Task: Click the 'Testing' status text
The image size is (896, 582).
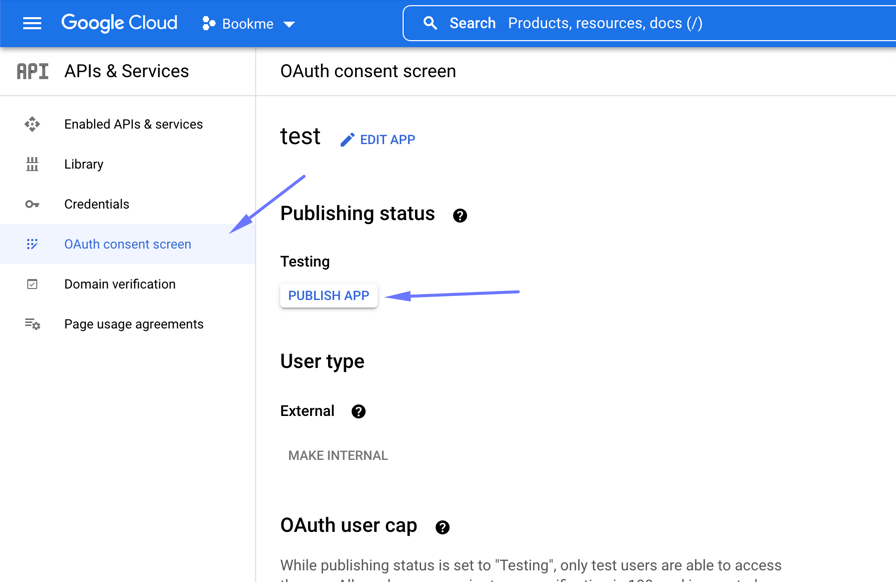Action: (305, 261)
